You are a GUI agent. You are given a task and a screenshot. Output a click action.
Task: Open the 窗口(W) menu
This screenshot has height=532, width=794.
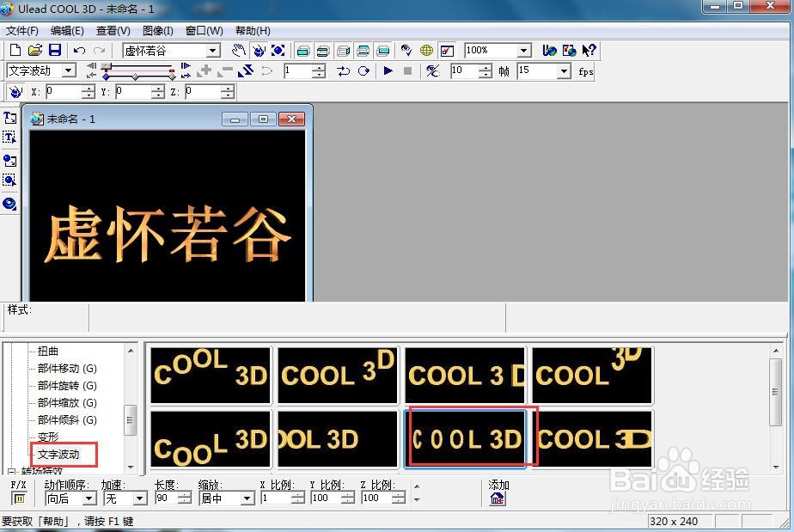tap(204, 31)
